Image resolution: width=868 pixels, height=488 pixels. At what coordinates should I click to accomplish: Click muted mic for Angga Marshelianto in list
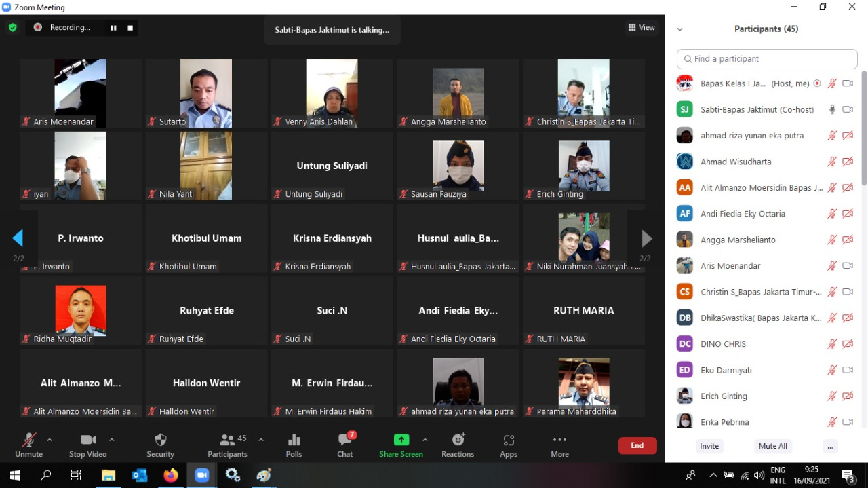[x=832, y=240]
